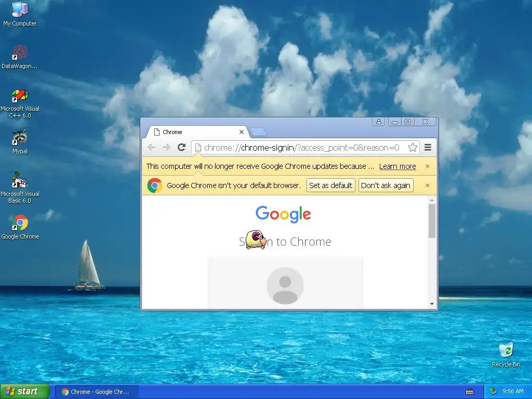This screenshot has height=399, width=532.
Task: Launch Microsoft Visual C++ 6.0 shortcut
Action: (20, 103)
